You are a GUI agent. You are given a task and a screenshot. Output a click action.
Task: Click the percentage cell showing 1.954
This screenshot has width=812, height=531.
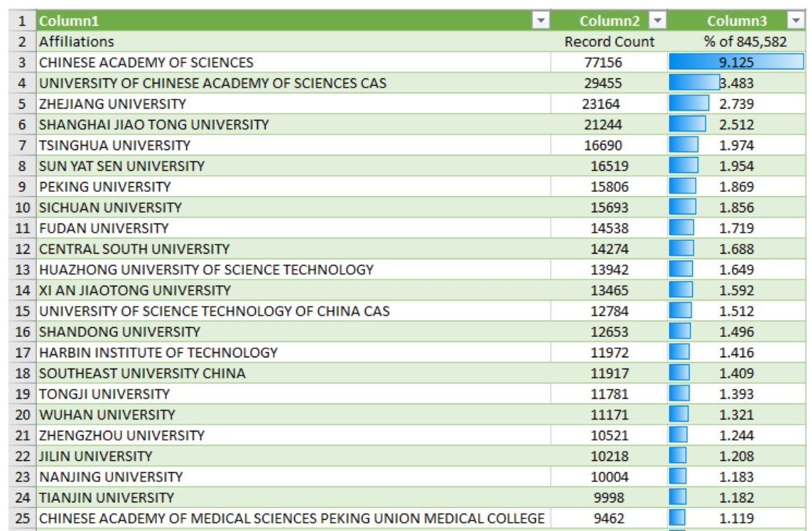(736, 166)
